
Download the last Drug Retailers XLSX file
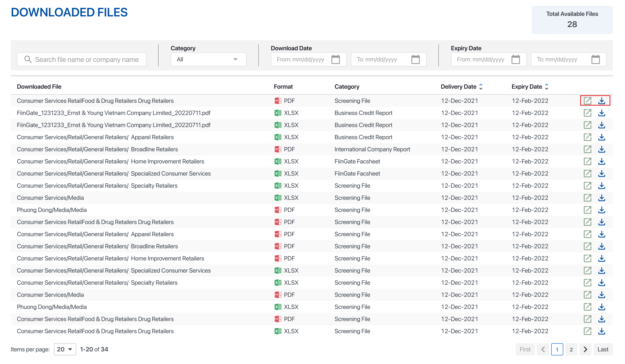[x=601, y=331]
